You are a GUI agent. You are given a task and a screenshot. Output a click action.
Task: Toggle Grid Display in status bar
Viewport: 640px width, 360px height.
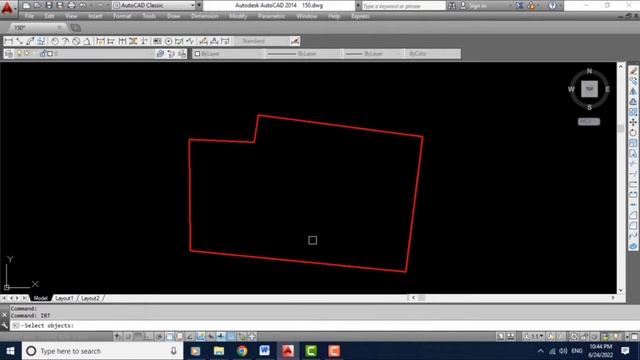click(138, 337)
